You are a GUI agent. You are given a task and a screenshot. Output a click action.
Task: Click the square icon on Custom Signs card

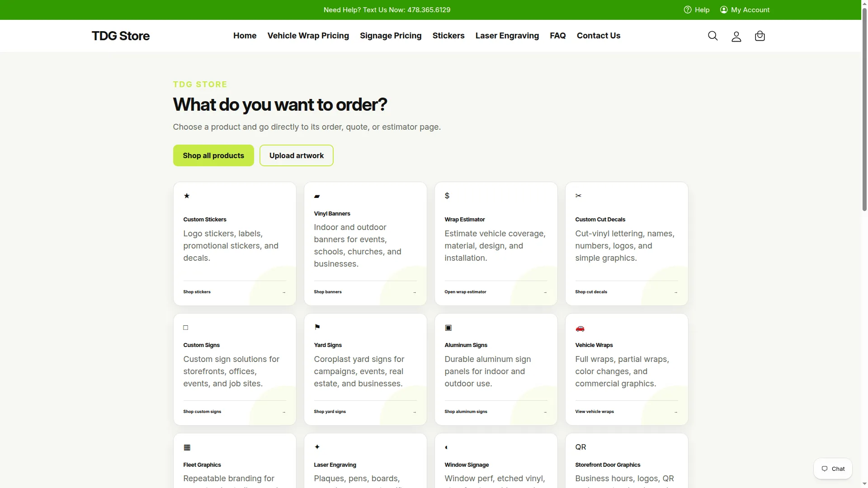185,328
